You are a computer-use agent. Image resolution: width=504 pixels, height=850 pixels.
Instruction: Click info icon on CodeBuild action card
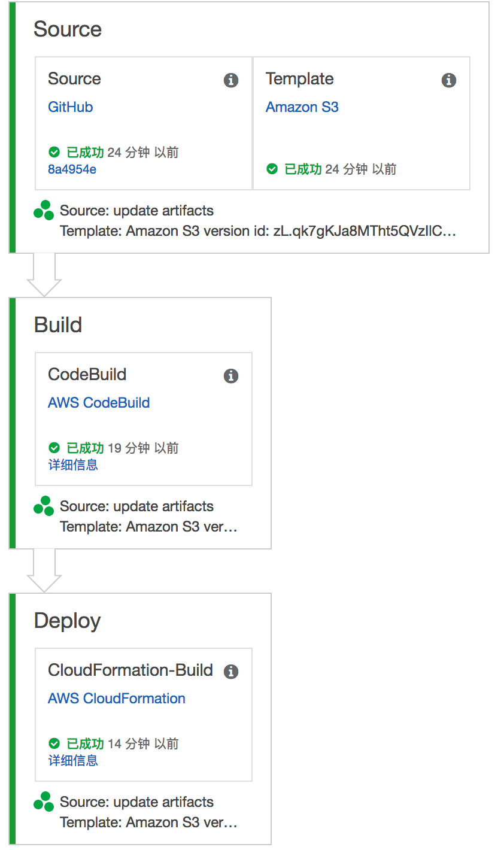(x=231, y=376)
